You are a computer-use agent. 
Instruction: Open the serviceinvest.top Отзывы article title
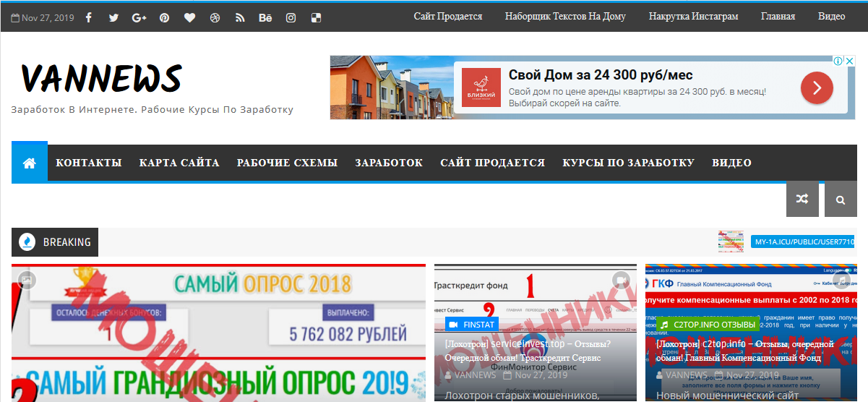point(528,351)
